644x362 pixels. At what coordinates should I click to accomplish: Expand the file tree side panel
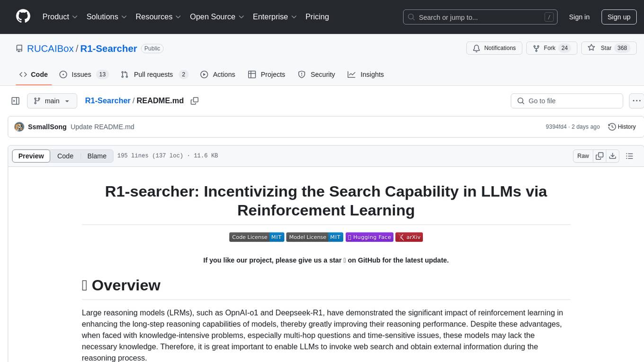click(x=16, y=101)
